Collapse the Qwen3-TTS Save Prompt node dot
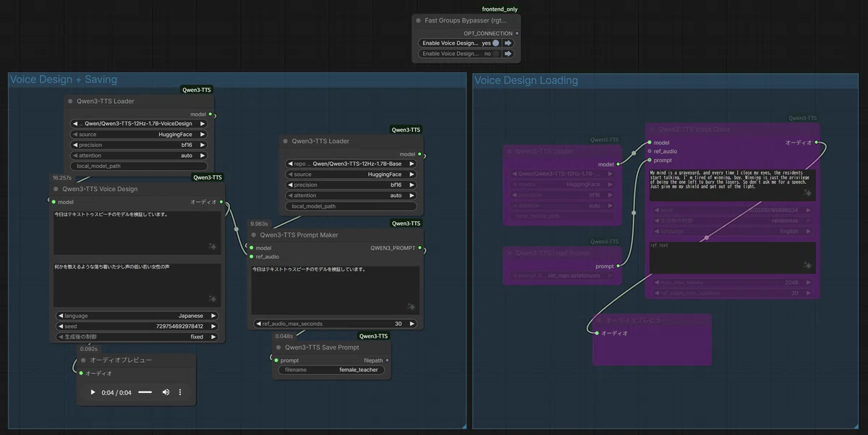 [x=278, y=347]
